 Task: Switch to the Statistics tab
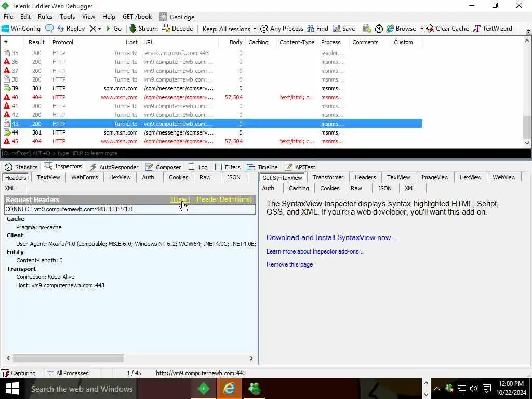coord(21,167)
